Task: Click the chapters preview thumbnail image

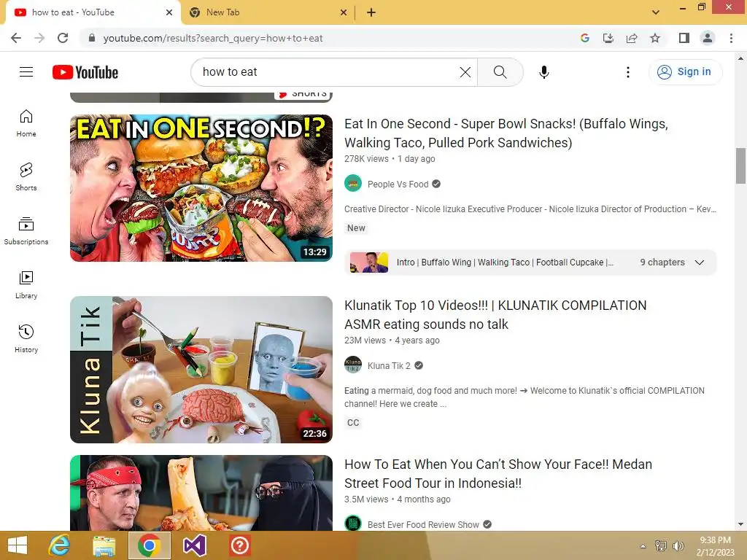Action: (x=369, y=262)
